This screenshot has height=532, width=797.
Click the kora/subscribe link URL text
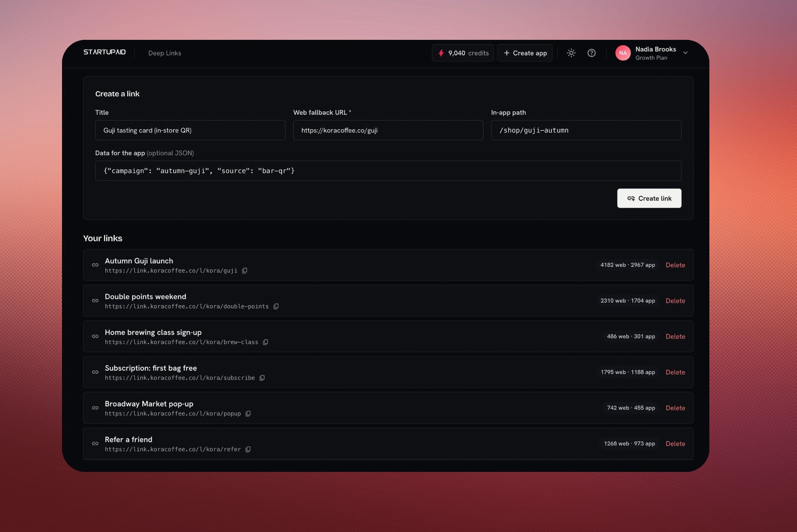click(x=180, y=378)
